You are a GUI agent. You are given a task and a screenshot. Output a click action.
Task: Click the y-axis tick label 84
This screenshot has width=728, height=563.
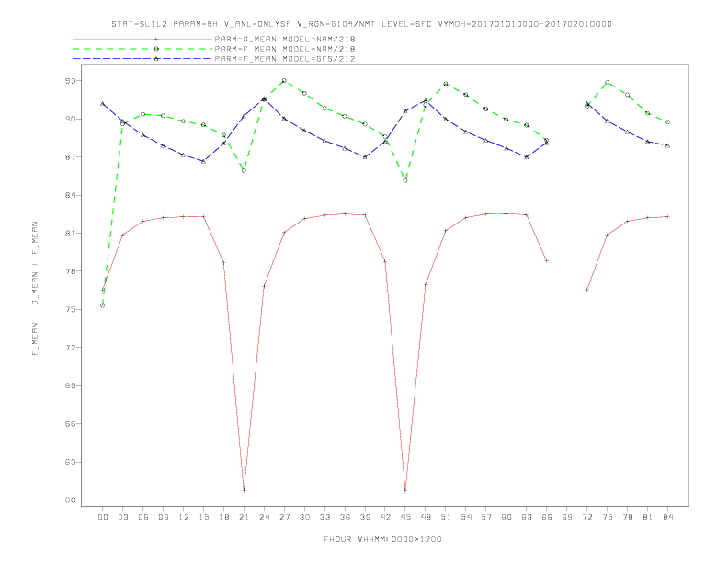[70, 195]
